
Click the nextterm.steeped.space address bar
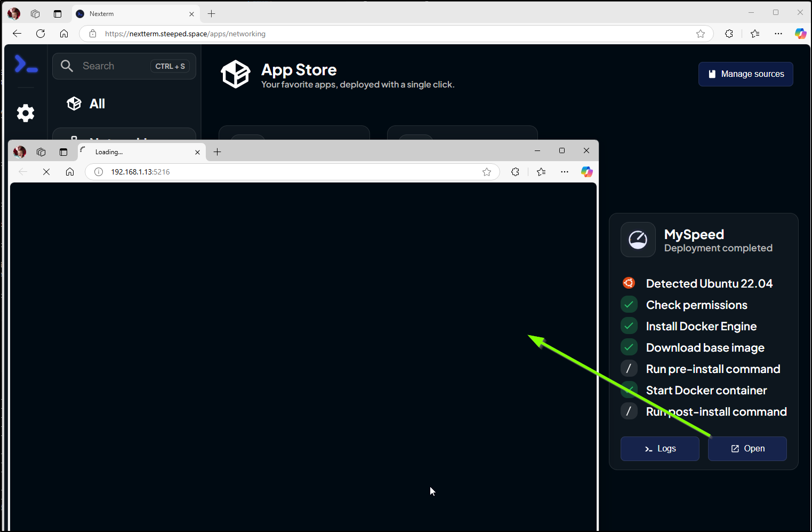tap(397, 34)
